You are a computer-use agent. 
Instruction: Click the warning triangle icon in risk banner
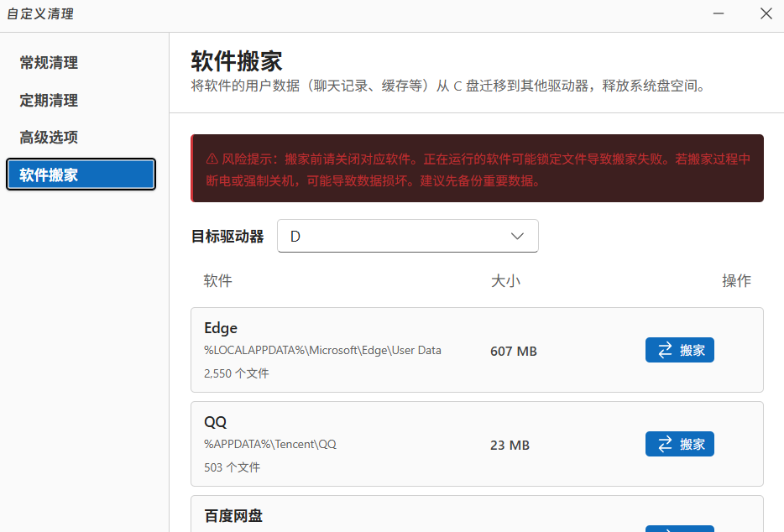click(212, 159)
